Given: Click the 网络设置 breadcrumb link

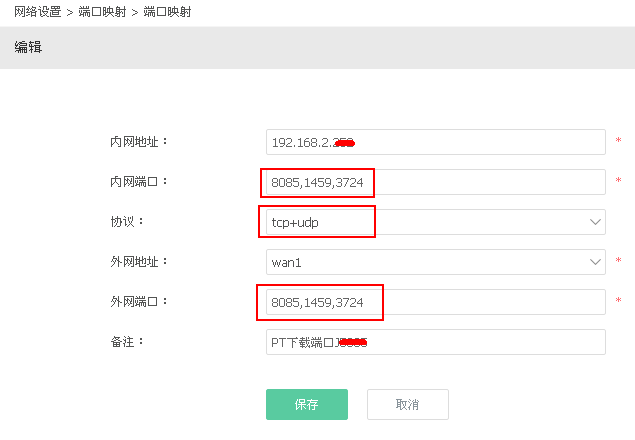Looking at the screenshot, I should 37,12.
